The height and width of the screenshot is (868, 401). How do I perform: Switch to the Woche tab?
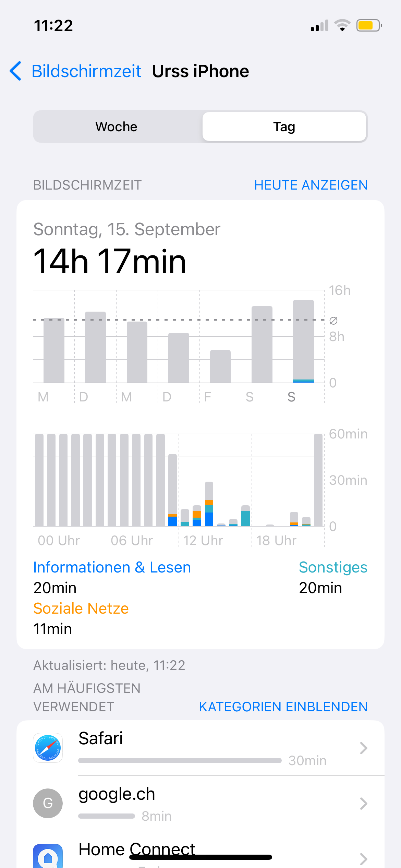click(117, 127)
